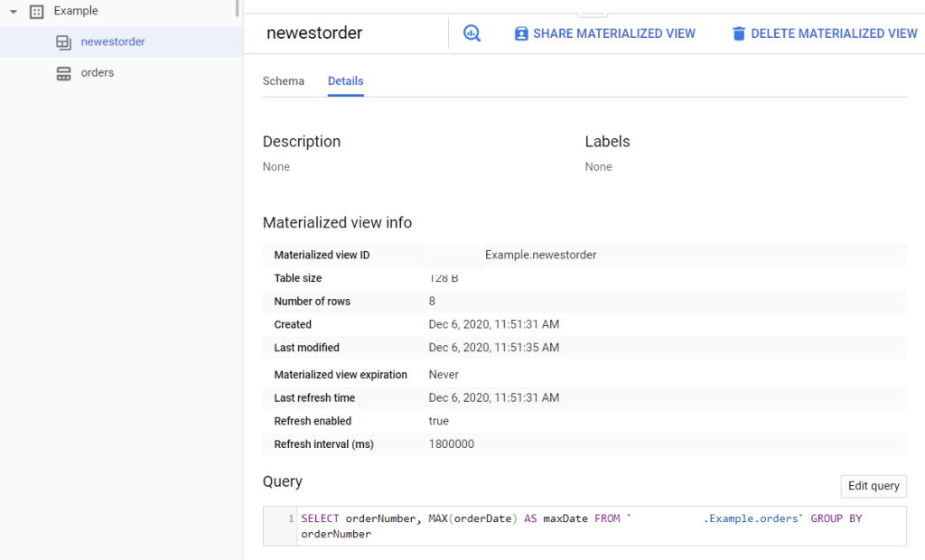Click the Example.newestorder view ID value
This screenshot has height=560, width=925.
point(540,256)
